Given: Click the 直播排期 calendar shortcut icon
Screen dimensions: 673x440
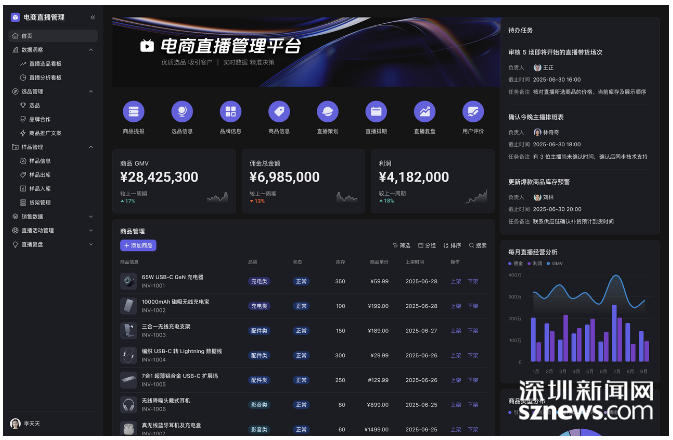Looking at the screenshot, I should 376,112.
